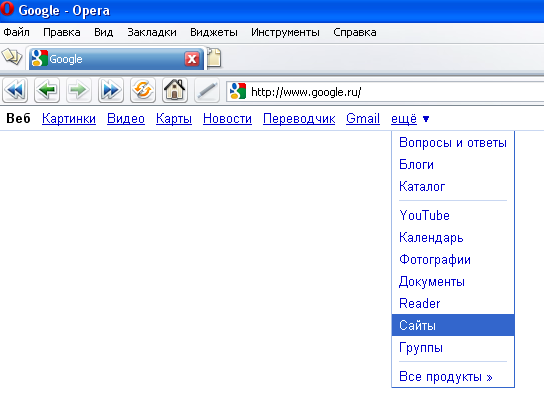Screen dimensions: 544x412
Task: Click the wand pencil icon in the toolbar
Action: pos(207,91)
